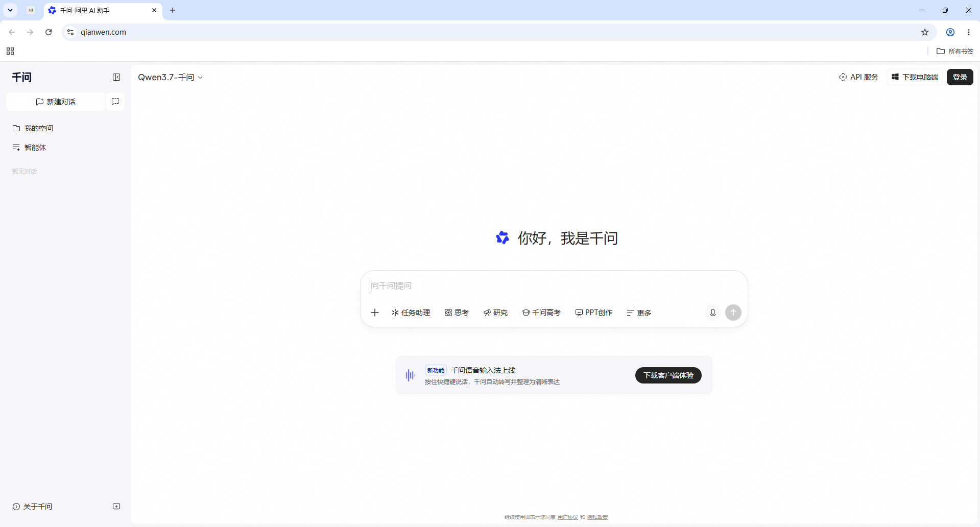
Task: Open 所有书签 folder
Action: 955,51
